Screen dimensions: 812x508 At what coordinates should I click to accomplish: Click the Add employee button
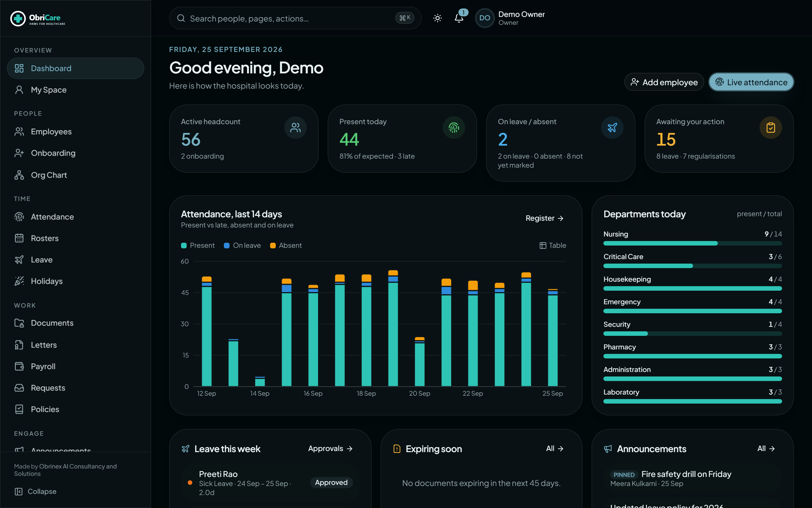click(x=664, y=82)
